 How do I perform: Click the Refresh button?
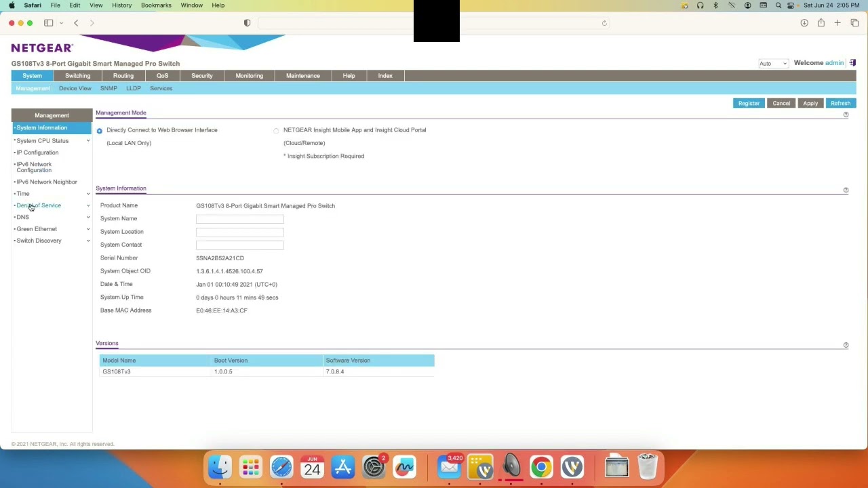pos(840,103)
